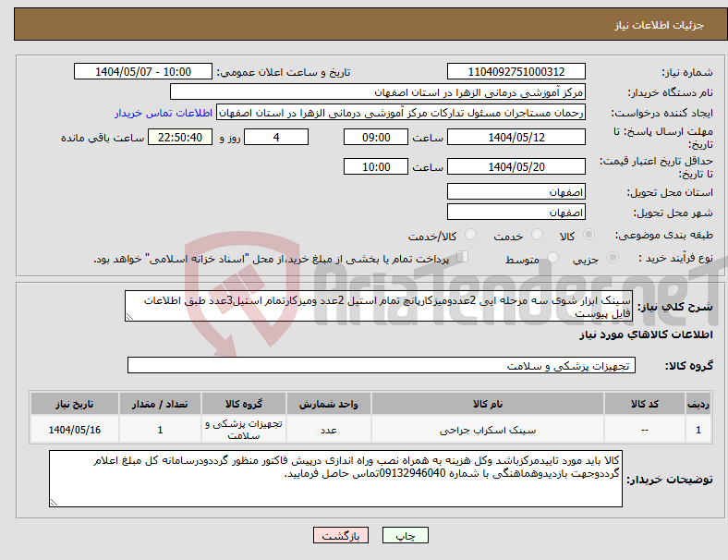
Task: Click the گروه کالا field تجهیزات پزشکی و سلامت
Action: (382, 365)
